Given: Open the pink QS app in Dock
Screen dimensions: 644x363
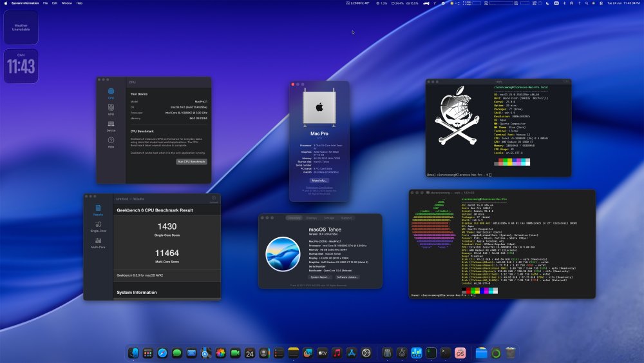Looking at the screenshot, I should pos(460,353).
